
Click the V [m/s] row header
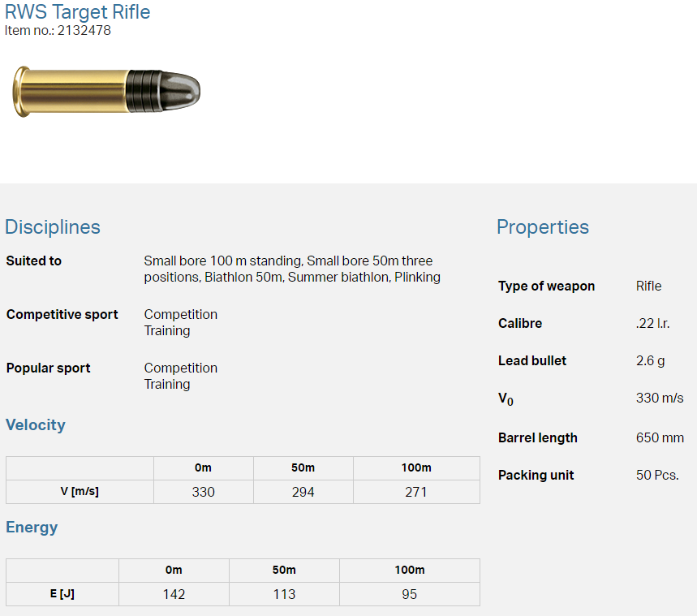click(80, 492)
